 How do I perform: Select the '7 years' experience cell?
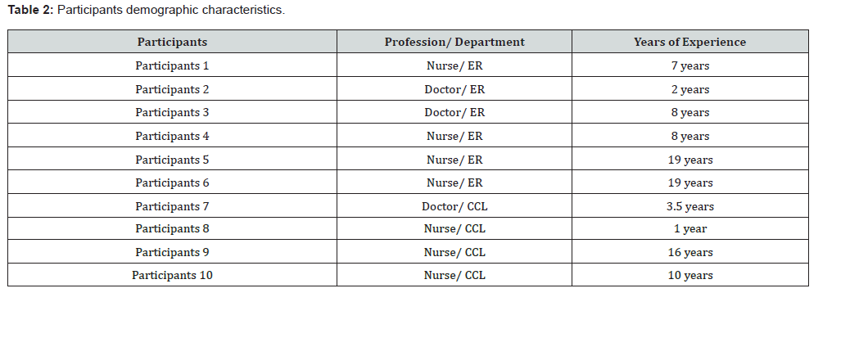(x=689, y=65)
